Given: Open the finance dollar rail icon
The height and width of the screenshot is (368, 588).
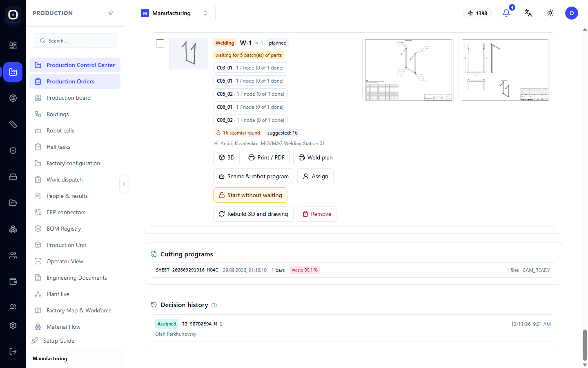Looking at the screenshot, I should click(13, 98).
